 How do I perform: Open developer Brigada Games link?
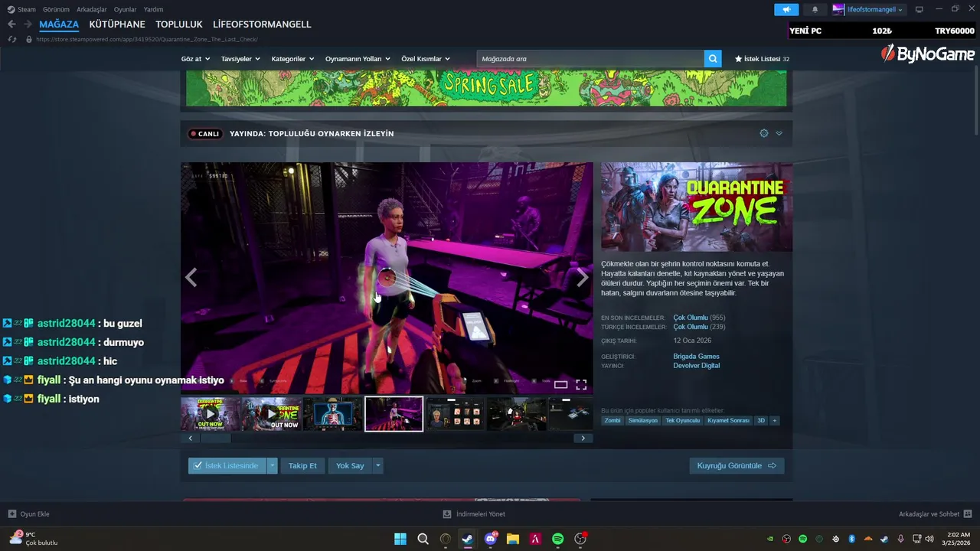click(696, 356)
